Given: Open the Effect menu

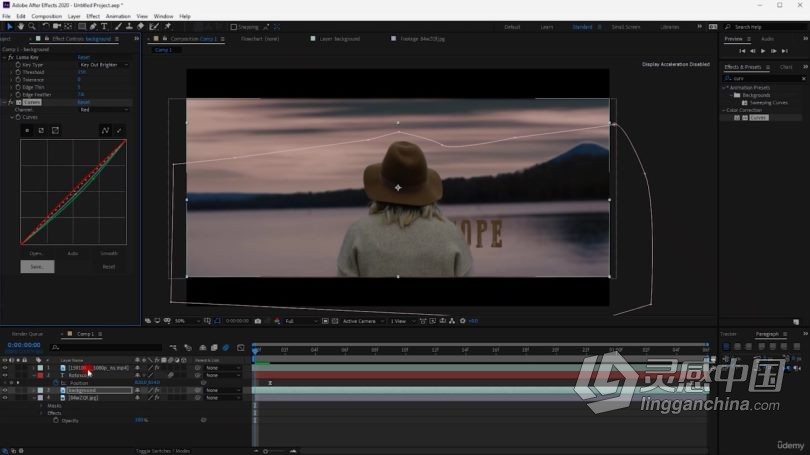Looking at the screenshot, I should click(x=93, y=17).
